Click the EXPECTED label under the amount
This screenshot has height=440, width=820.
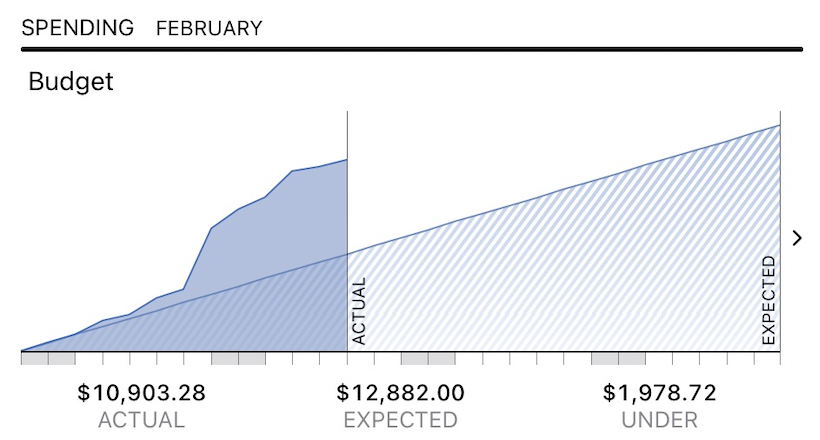pos(400,420)
